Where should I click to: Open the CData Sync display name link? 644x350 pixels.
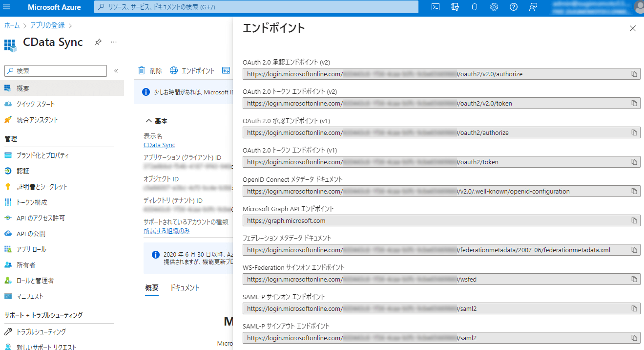(x=159, y=145)
